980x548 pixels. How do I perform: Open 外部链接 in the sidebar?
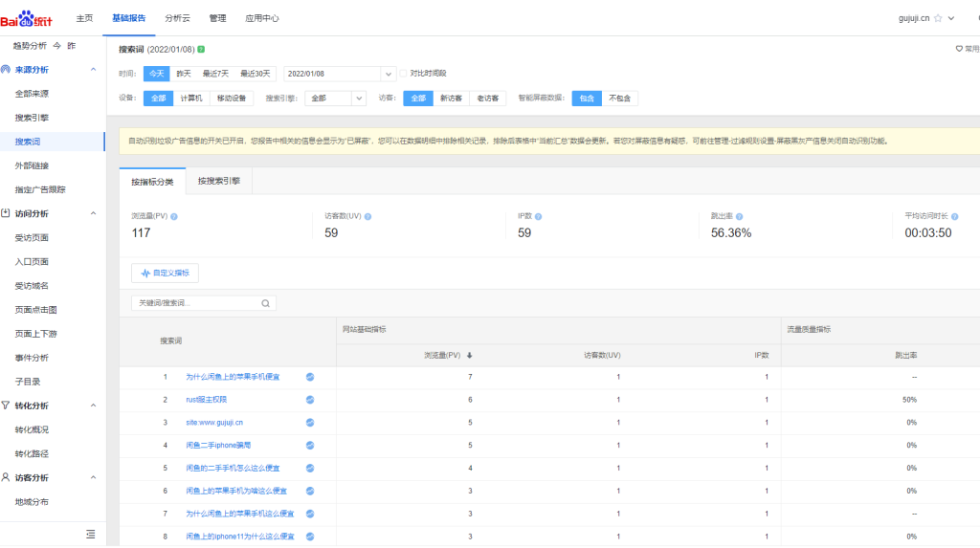(32, 165)
